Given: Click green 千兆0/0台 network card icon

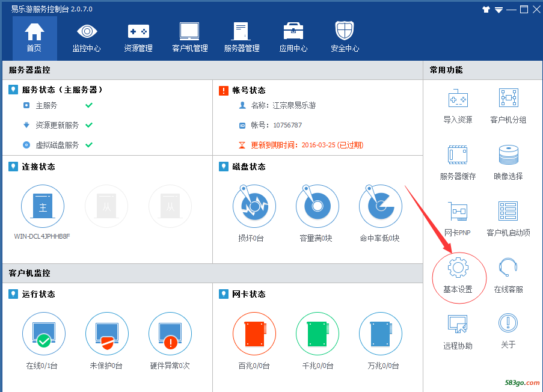Looking at the screenshot, I should [318, 334].
